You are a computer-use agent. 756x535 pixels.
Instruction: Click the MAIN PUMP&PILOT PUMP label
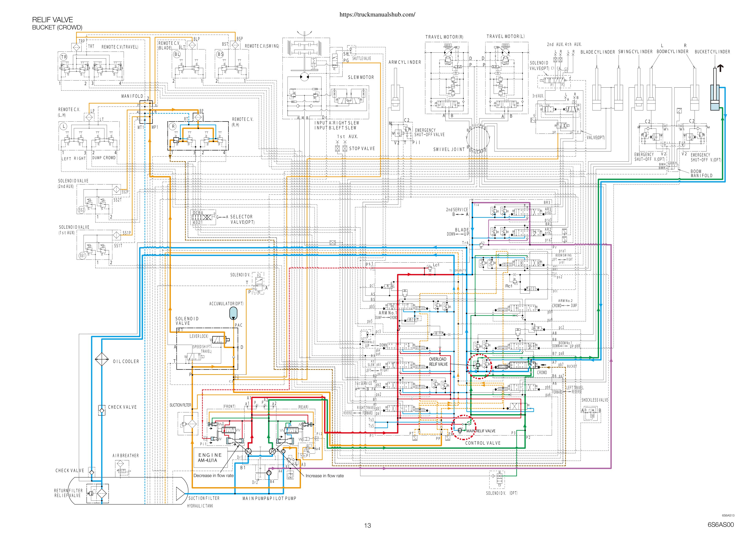tap(269, 498)
